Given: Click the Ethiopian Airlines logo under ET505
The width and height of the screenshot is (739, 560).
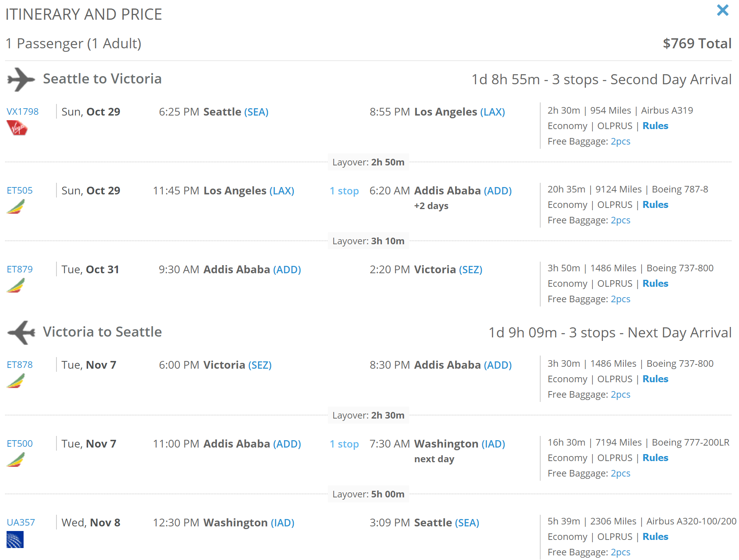Looking at the screenshot, I should (16, 206).
